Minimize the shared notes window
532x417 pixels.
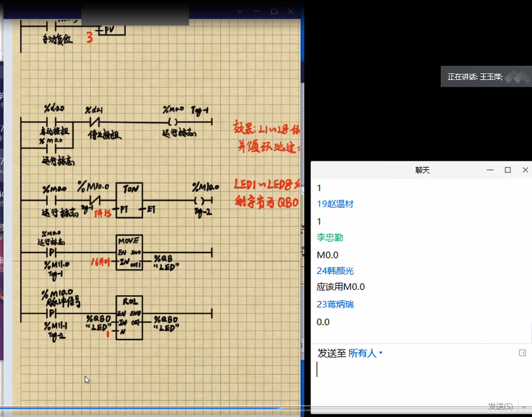pyautogui.click(x=256, y=11)
